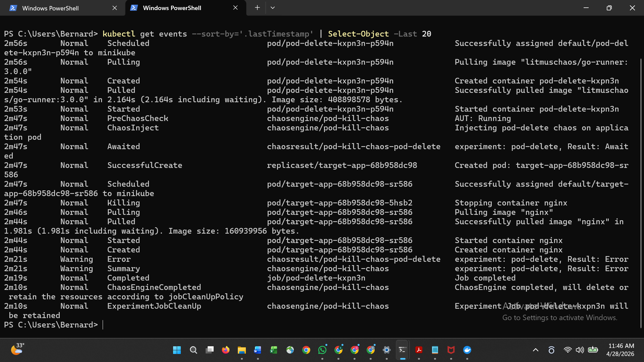Show hidden system tray icons
644x362 pixels.
(536, 350)
